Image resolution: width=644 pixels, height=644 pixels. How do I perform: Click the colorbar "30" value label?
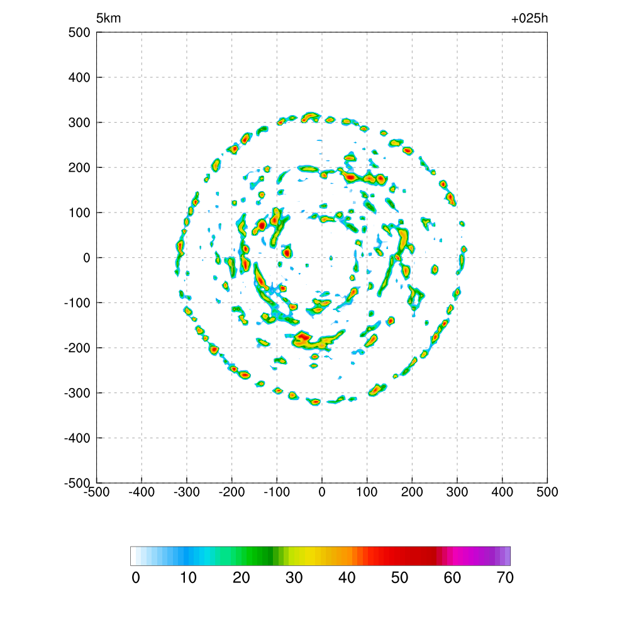(294, 578)
